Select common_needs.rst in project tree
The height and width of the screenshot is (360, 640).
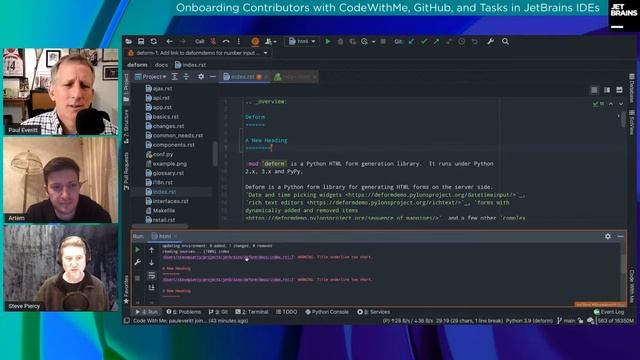tap(174, 136)
